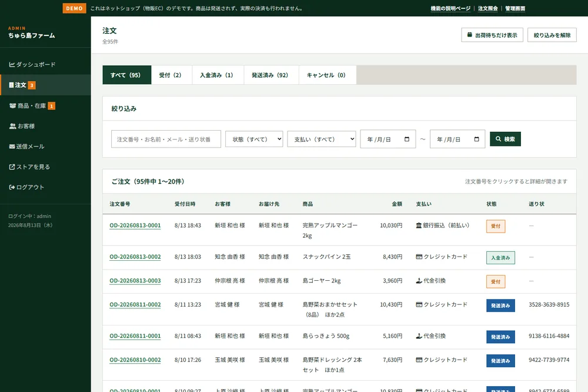Viewport: 588px width, 392px height.
Task: Click amount 10,030円
Action: coord(391,225)
